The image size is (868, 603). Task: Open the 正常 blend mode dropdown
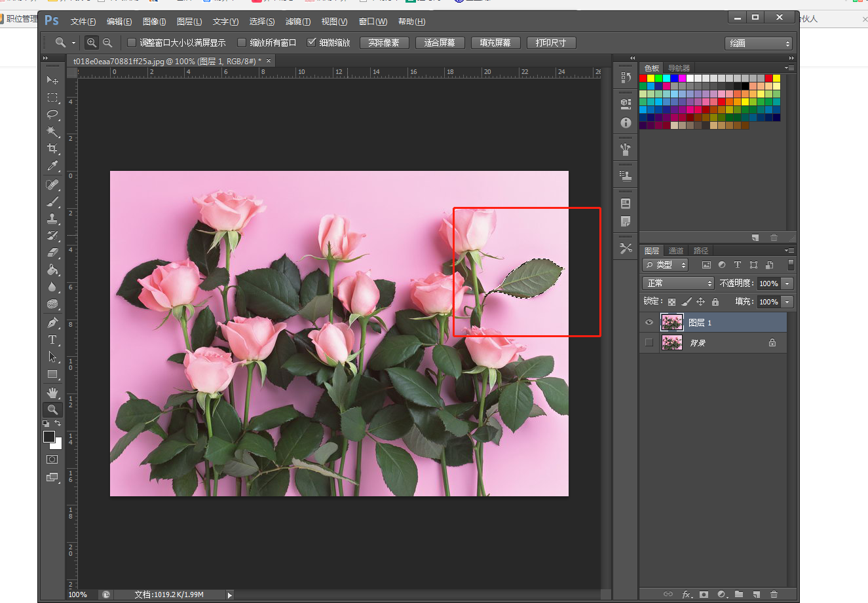(x=677, y=283)
